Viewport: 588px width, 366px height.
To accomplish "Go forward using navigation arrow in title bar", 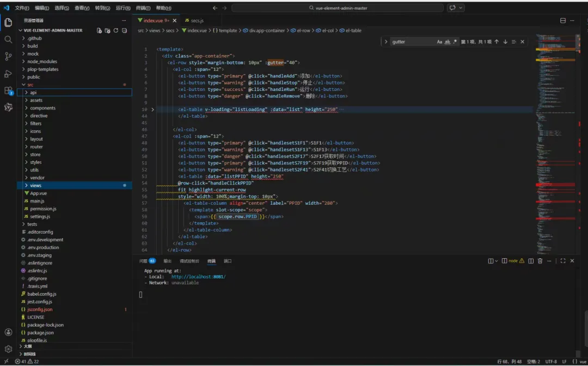I will coord(224,8).
